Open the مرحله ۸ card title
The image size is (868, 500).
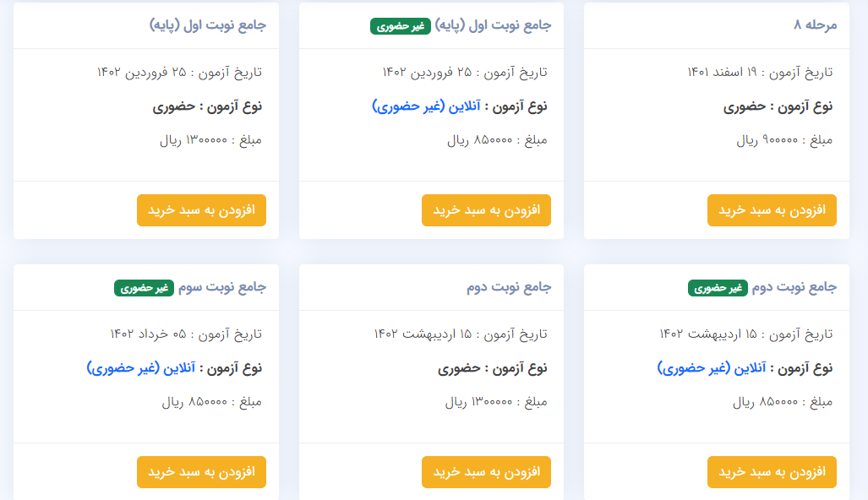pyautogui.click(x=815, y=24)
